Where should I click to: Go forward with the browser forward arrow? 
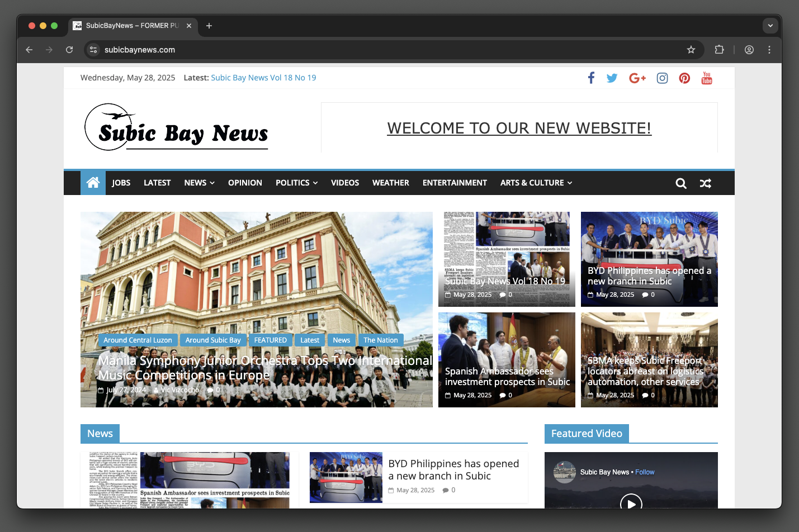pos(49,50)
